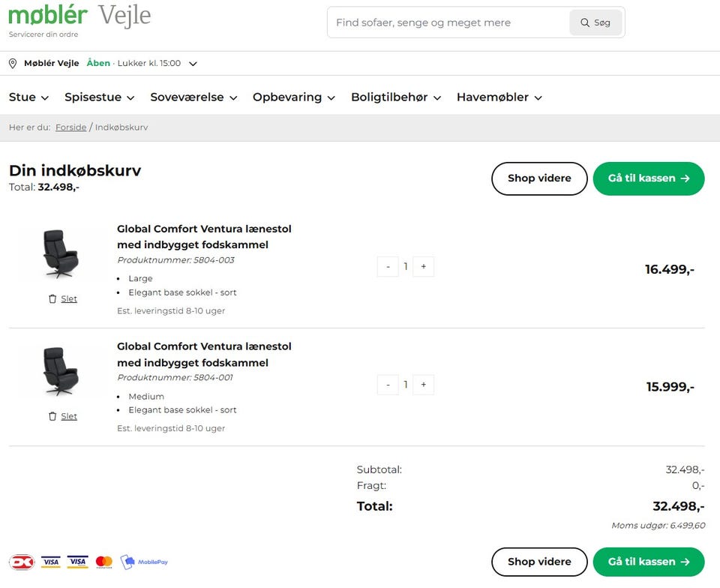Click the green Gå til kassen button
The height and width of the screenshot is (588, 720).
tap(648, 178)
